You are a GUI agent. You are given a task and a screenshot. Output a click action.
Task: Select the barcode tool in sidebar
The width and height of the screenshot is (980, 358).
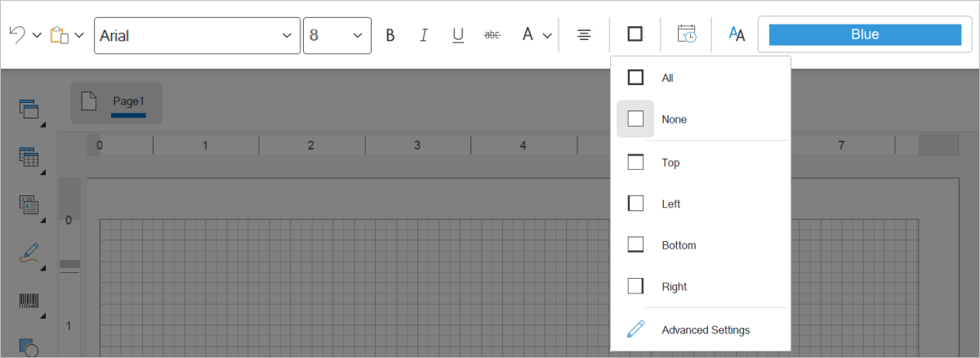pyautogui.click(x=29, y=301)
